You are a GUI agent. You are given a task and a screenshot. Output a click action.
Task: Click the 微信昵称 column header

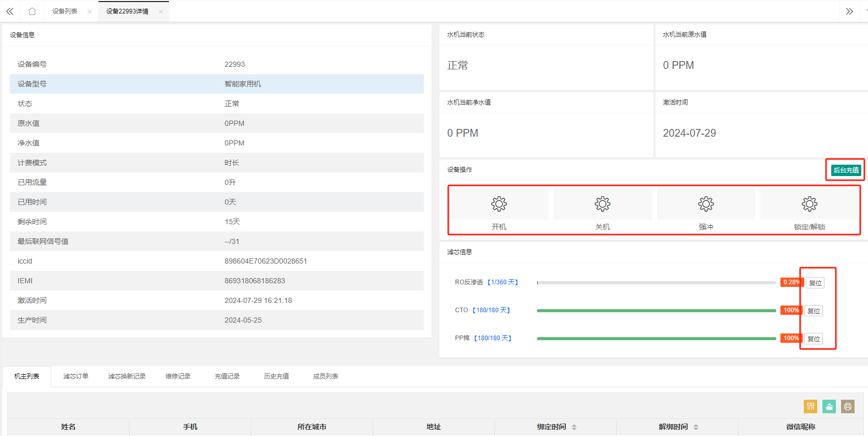pyautogui.click(x=801, y=427)
